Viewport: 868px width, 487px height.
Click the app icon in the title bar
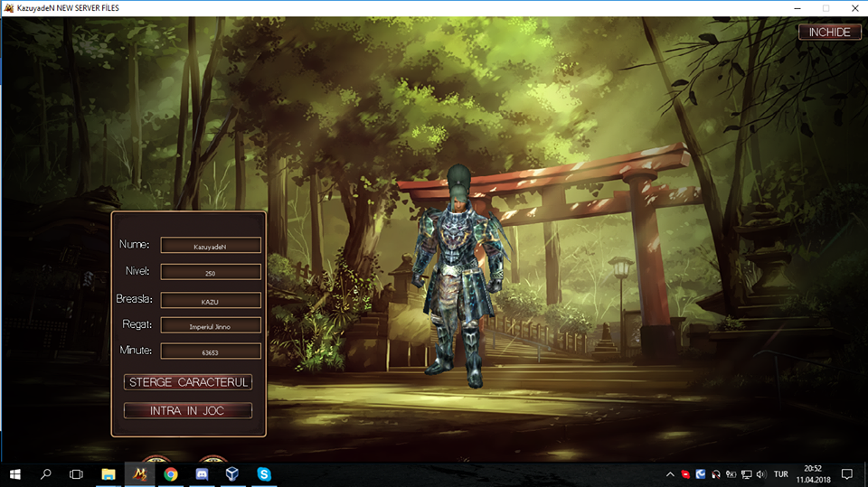click(8, 8)
